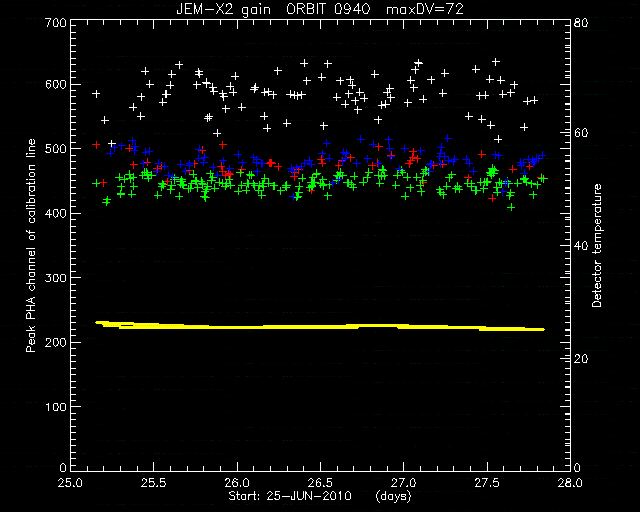Click the 80 tick label on right axis
This screenshot has height=512, width=640.
pyautogui.click(x=580, y=23)
